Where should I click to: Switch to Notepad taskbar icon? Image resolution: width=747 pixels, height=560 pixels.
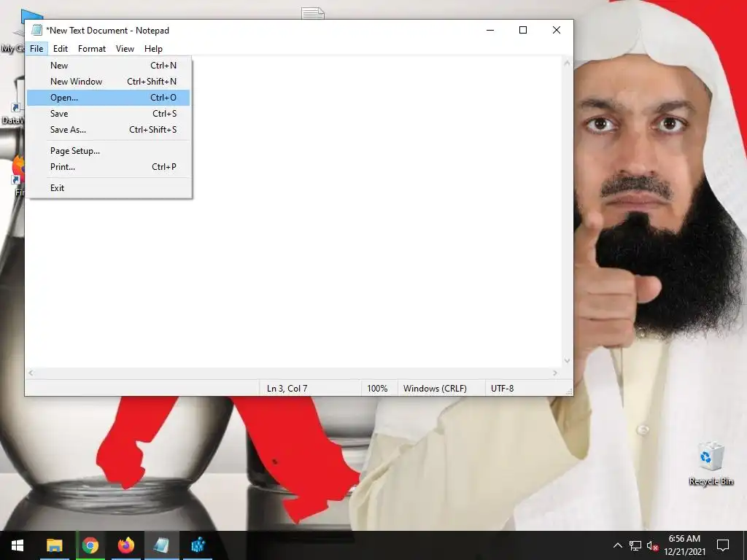click(161, 545)
